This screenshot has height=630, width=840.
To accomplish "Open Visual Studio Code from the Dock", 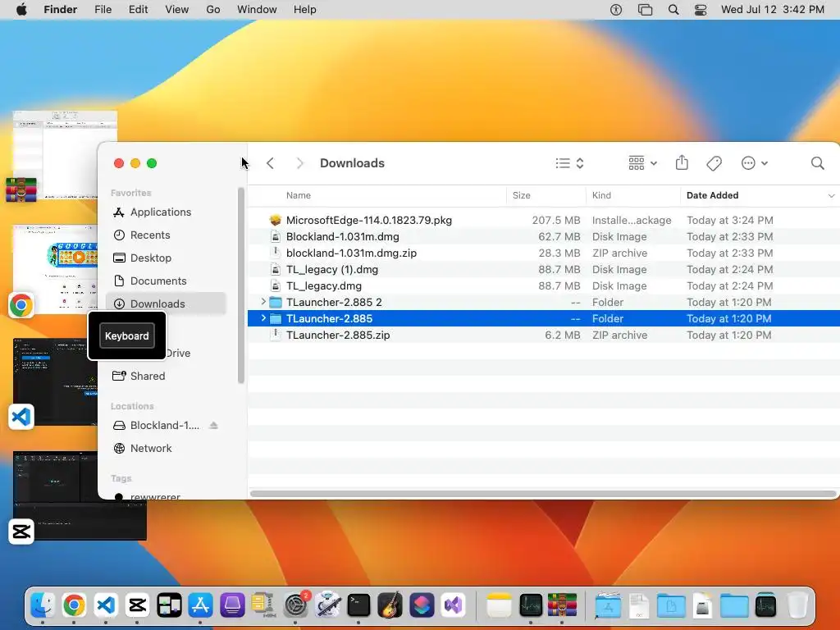I will coord(106,605).
